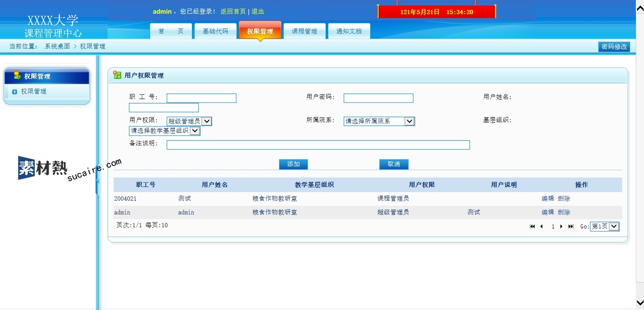The height and width of the screenshot is (310, 644).
Task: Select the 权限管理 tab
Action: (260, 31)
